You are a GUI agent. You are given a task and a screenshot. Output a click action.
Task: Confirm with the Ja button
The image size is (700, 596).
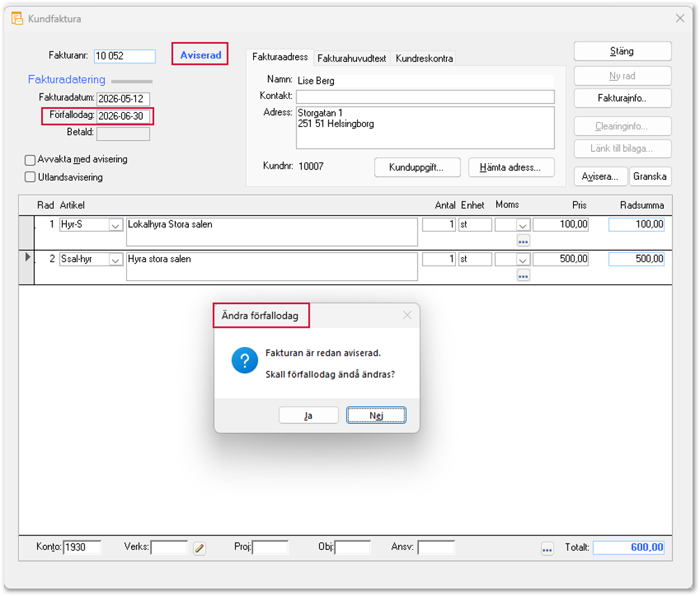(x=308, y=415)
